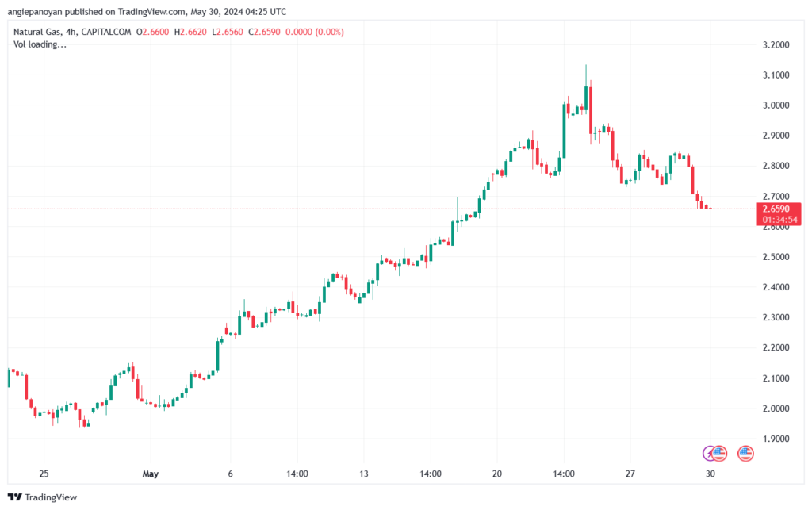Select the May label on time axis
This screenshot has width=812, height=510.
click(x=150, y=474)
